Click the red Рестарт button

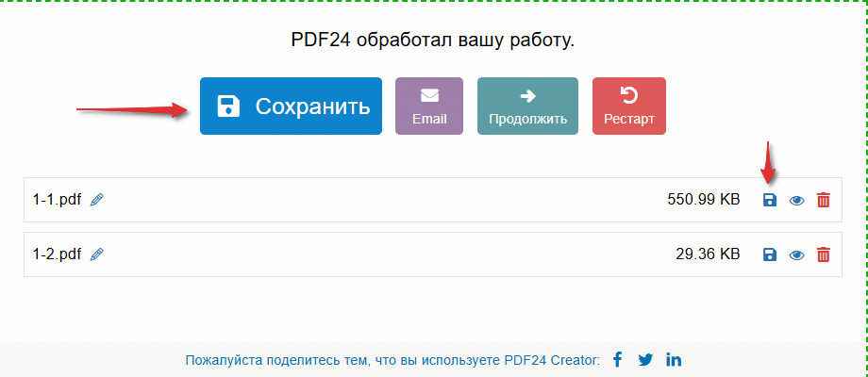629,107
